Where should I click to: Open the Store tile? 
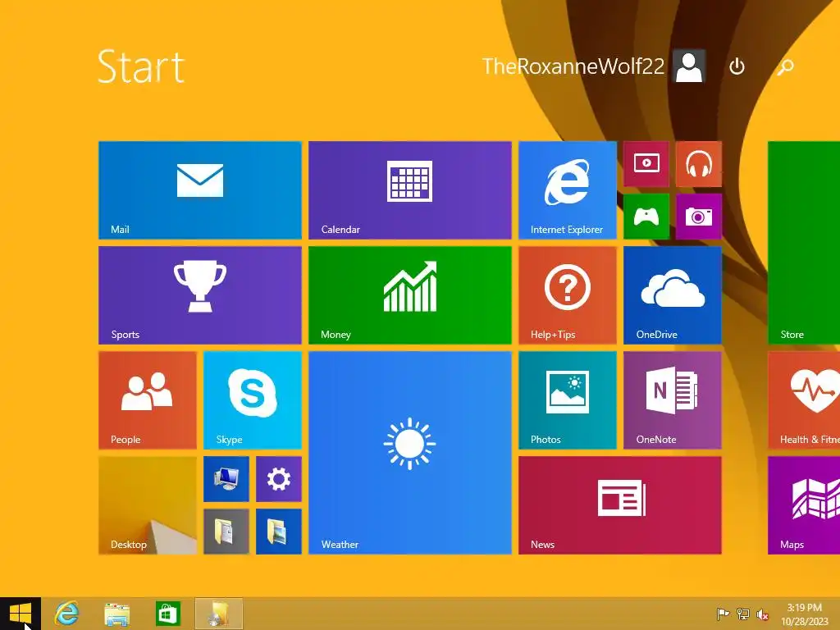coord(804,243)
